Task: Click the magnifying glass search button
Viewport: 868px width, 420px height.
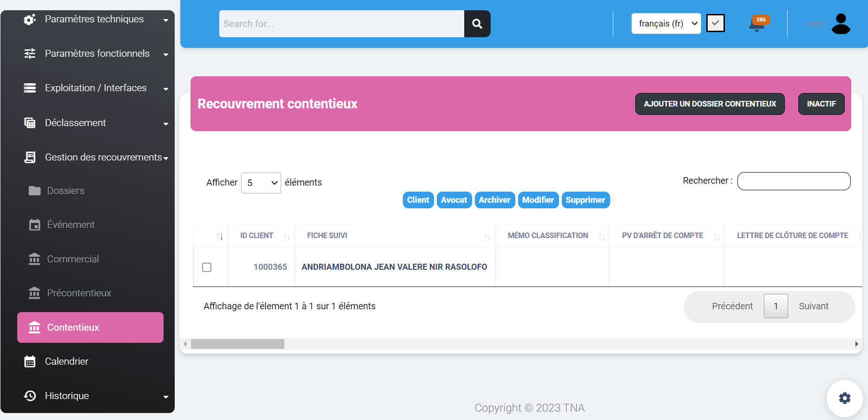Action: point(477,24)
